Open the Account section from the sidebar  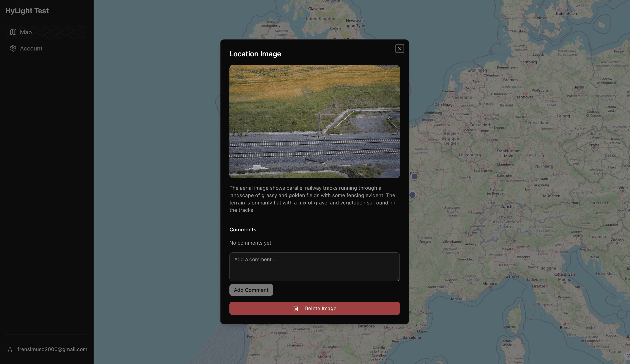point(31,48)
